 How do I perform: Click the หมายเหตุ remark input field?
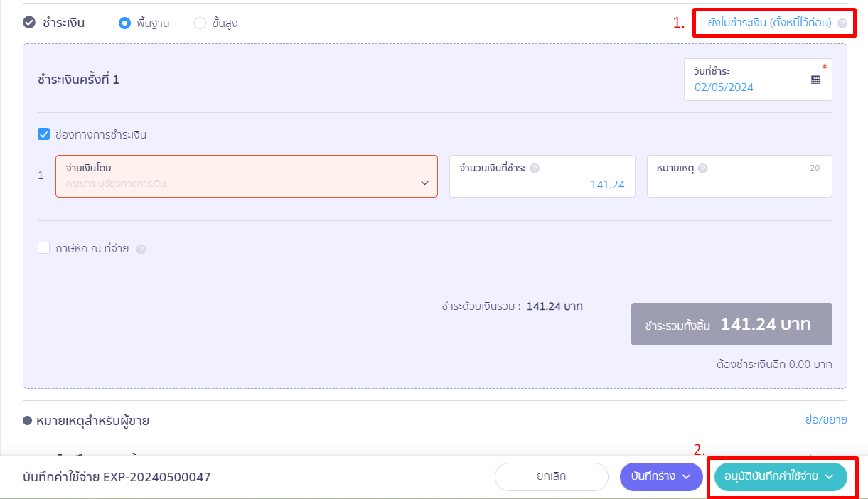point(739,176)
